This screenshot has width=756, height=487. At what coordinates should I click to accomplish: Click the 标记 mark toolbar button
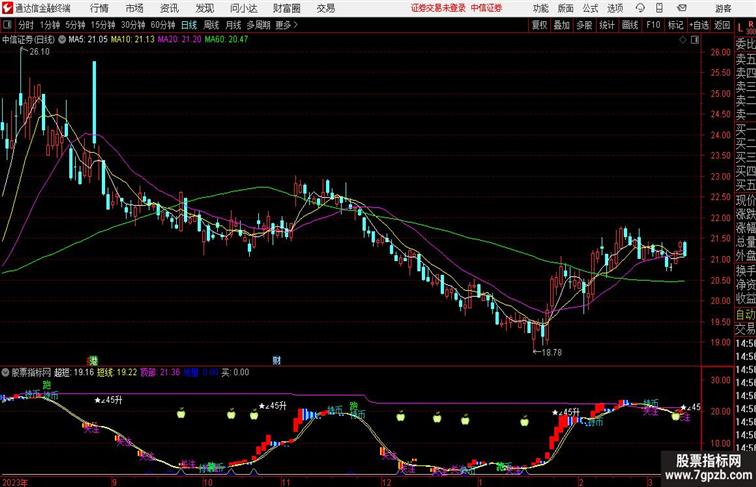[675, 25]
